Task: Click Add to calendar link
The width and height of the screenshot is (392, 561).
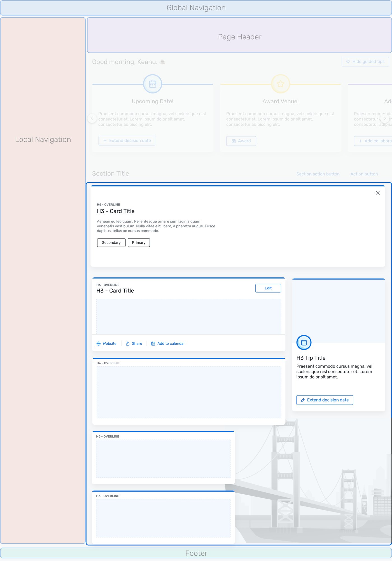Action: pos(168,343)
